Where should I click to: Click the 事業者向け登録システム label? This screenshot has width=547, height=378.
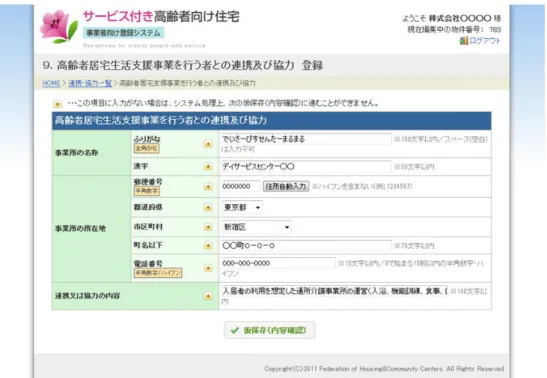(123, 33)
